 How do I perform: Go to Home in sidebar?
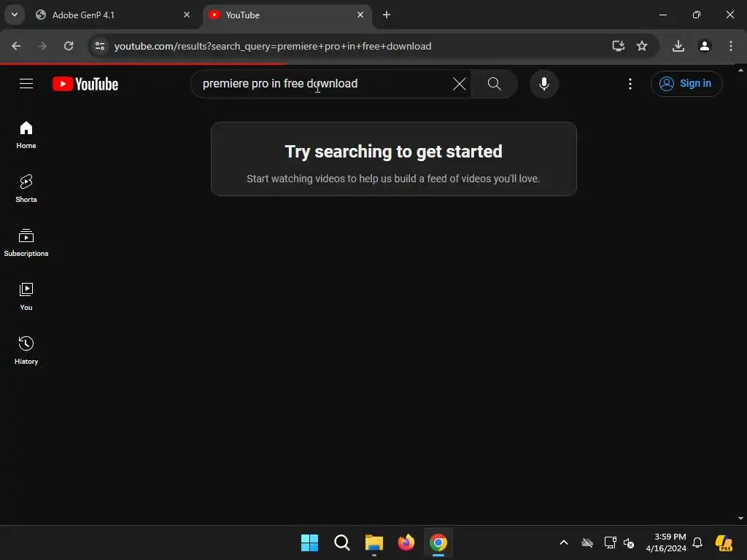(26, 135)
